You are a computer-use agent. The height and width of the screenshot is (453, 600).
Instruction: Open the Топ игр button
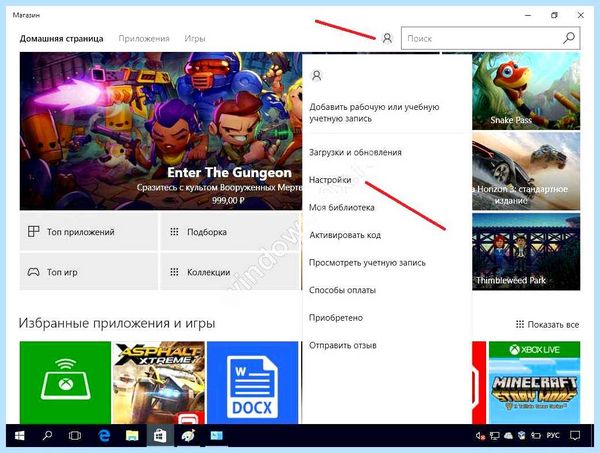click(88, 272)
